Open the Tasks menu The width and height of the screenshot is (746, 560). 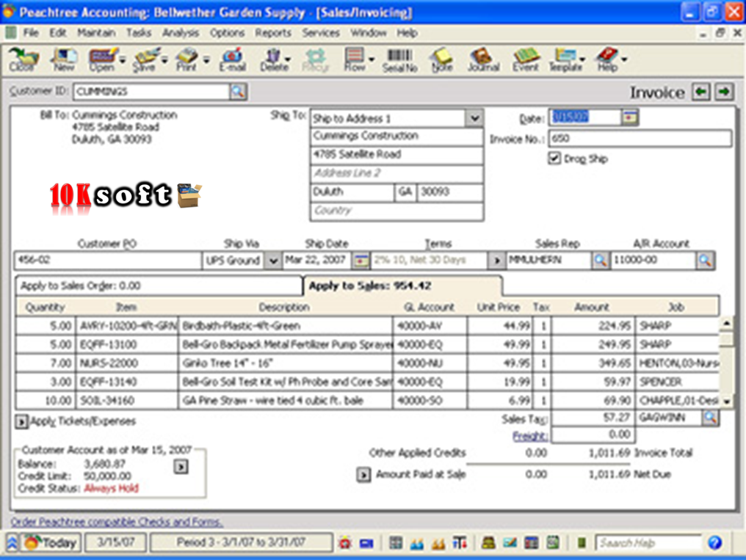(x=139, y=33)
